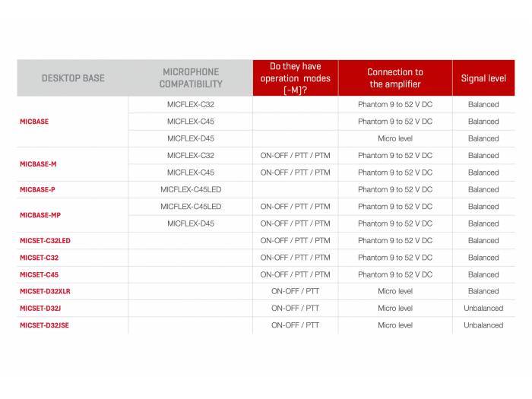
Task: Click Balanced in MICSET-D32XLR row
Action: coord(483,291)
